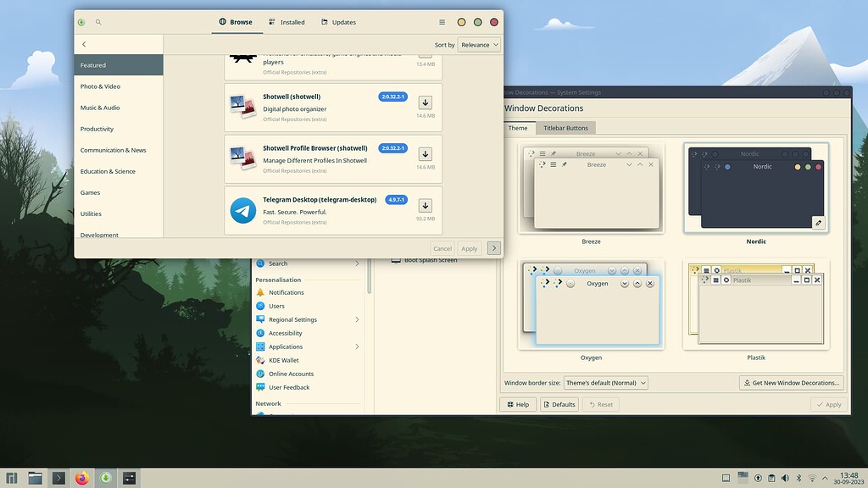Open the Window border size dropdown
Image resolution: width=868 pixels, height=488 pixels.
click(606, 382)
